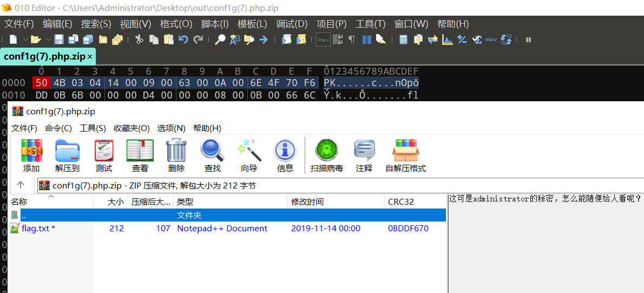Click the Save file icon

coord(59,40)
